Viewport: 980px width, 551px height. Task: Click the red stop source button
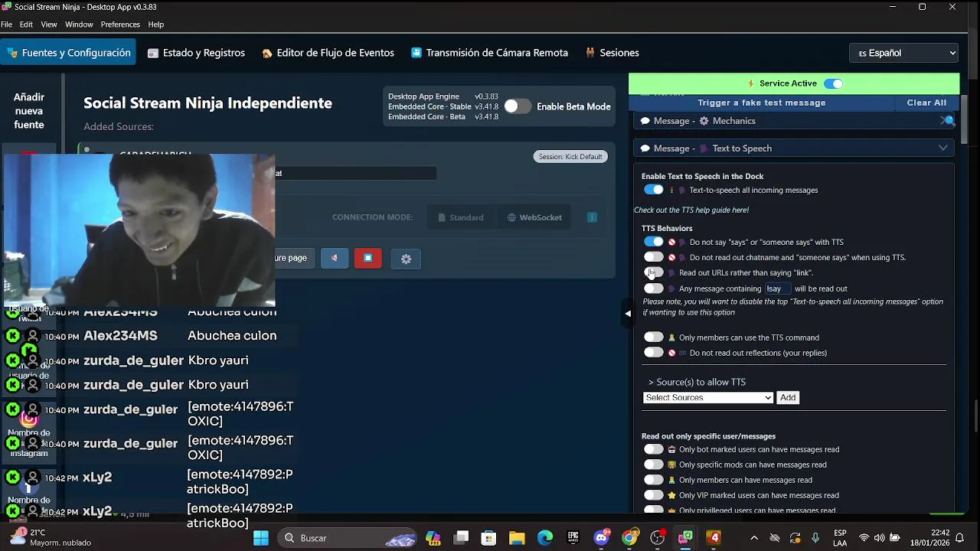pyautogui.click(x=368, y=259)
